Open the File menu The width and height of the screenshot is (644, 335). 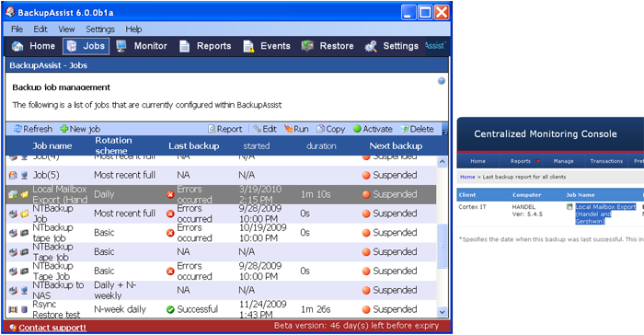coord(17,29)
